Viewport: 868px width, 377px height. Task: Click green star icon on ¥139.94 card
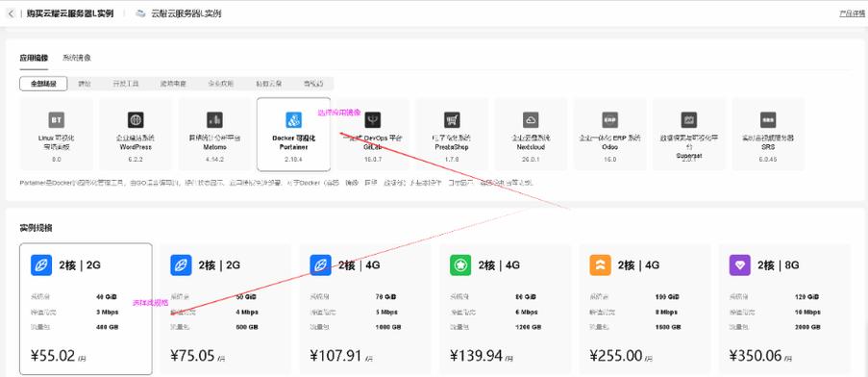[x=460, y=265]
